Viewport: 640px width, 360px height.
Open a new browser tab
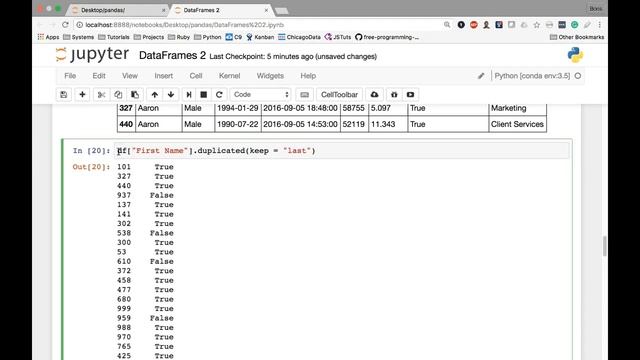[282, 11]
